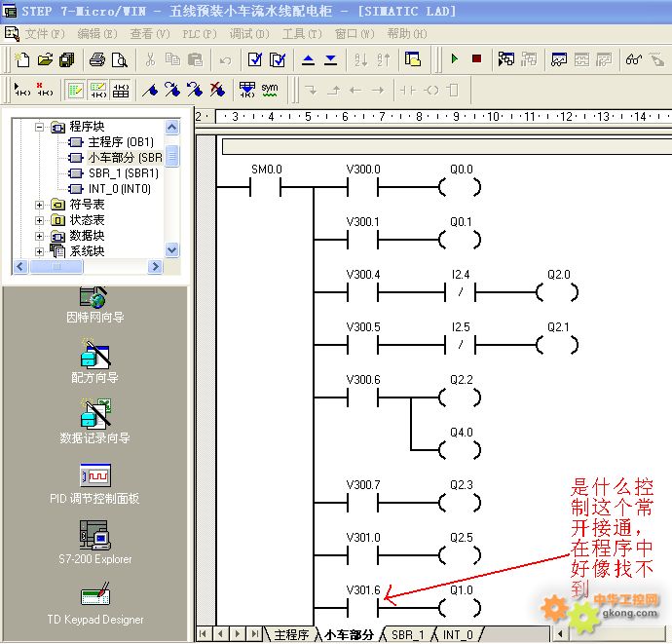672x644 pixels.
Task: Launch S7-200 Explorer
Action: pyautogui.click(x=95, y=542)
